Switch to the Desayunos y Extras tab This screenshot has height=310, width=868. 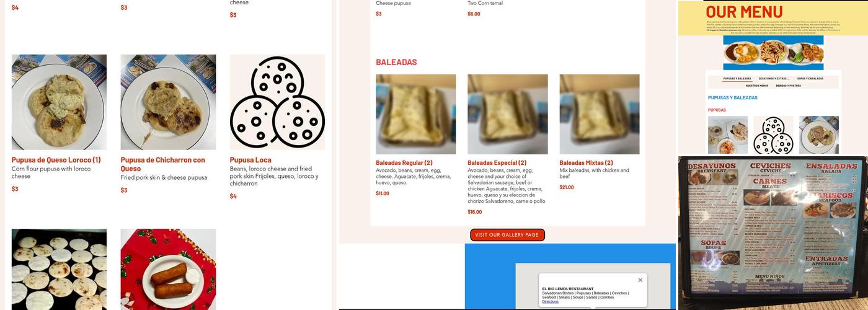(774, 79)
